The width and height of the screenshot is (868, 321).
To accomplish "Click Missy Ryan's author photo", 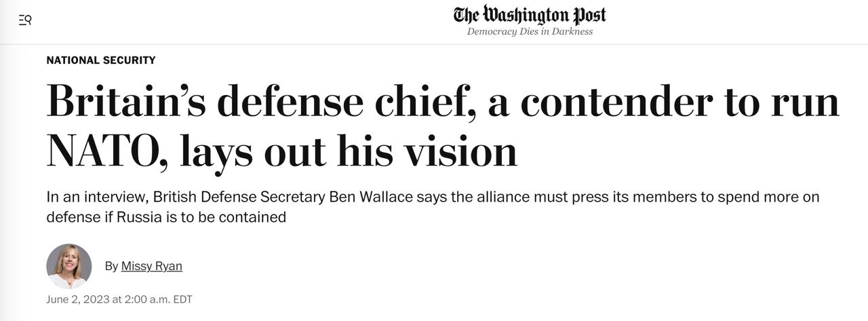I will (68, 266).
